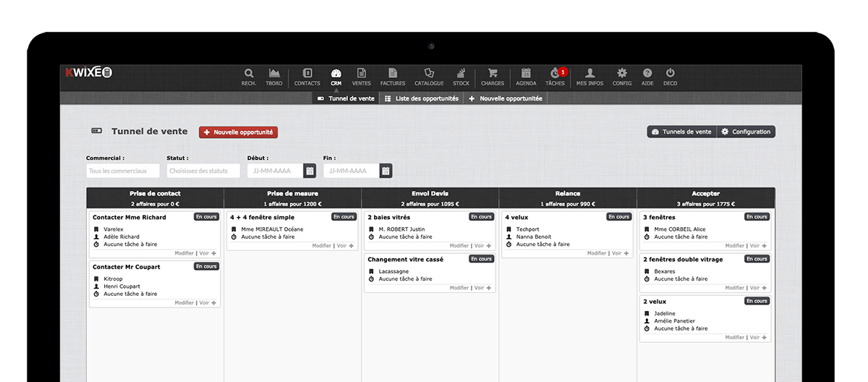Click the Prise de mesure column header
Image resolution: width=868 pixels, height=382 pixels.
[x=293, y=198]
